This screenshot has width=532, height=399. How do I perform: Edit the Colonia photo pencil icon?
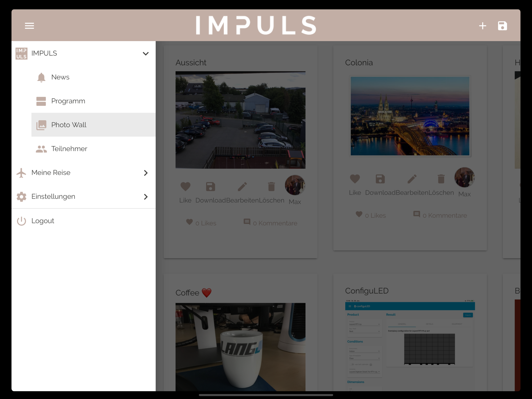click(412, 179)
